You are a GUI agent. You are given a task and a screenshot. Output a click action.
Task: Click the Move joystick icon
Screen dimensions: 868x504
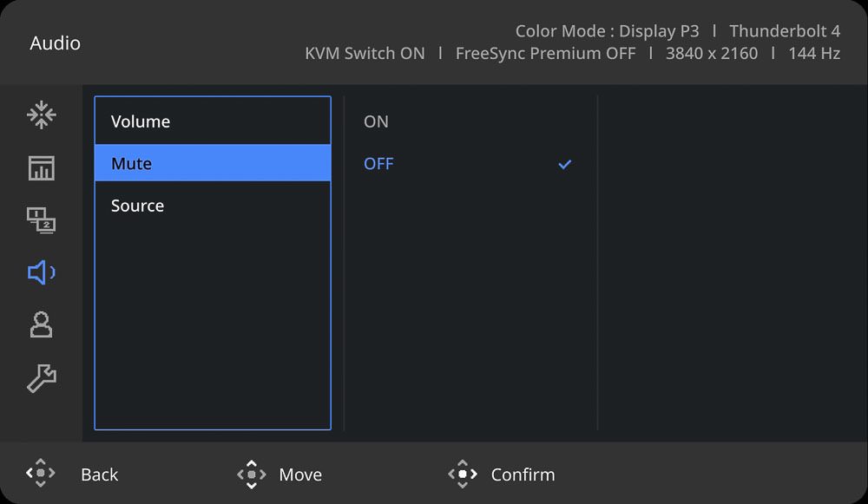point(252,475)
